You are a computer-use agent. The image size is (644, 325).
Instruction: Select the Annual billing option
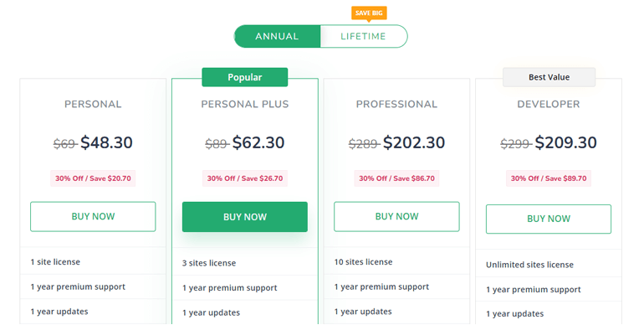[277, 36]
